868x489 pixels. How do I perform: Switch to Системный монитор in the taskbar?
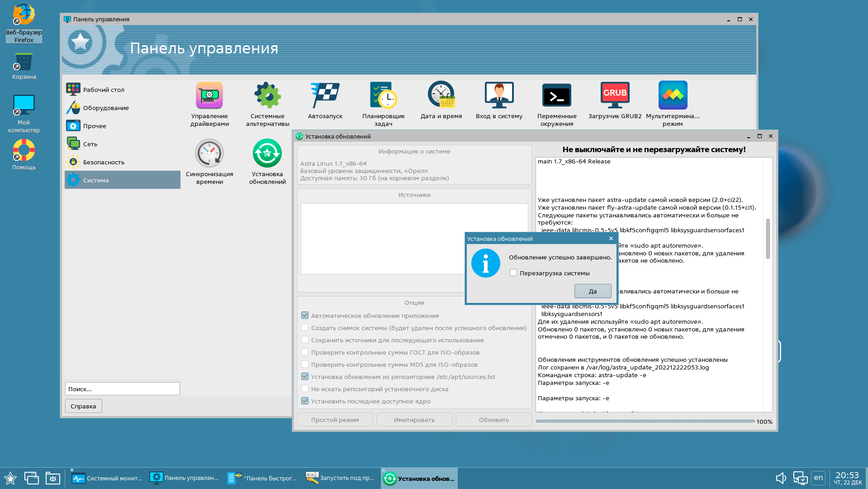pos(107,478)
